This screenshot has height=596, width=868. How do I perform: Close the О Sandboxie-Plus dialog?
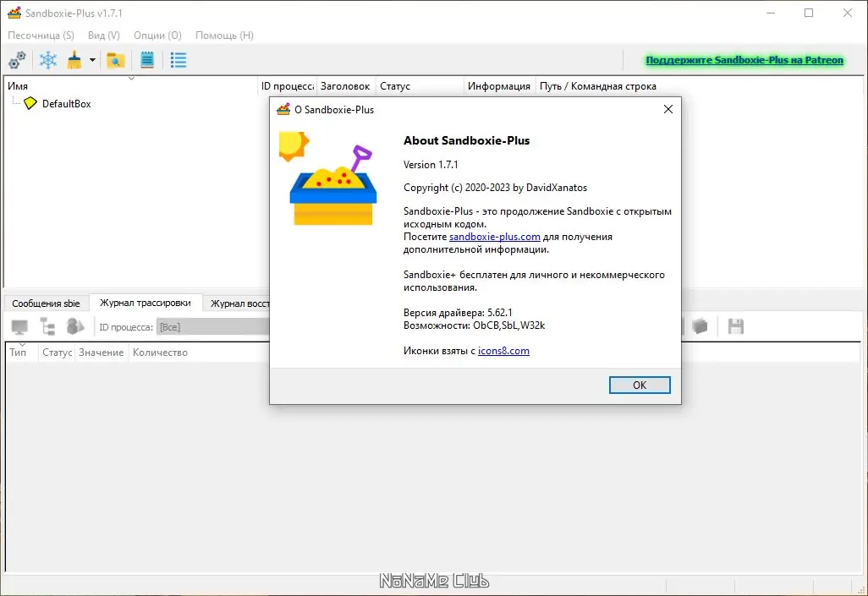tap(668, 109)
